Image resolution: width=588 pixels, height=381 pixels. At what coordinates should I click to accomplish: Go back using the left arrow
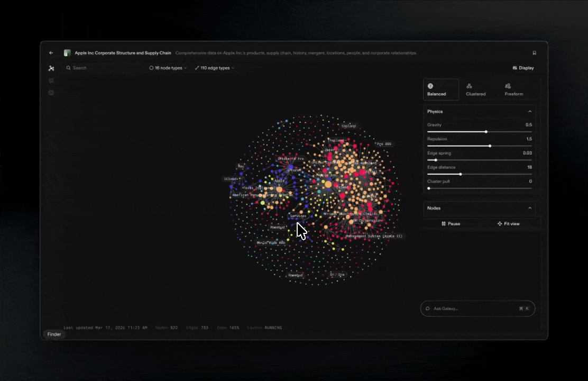tap(51, 53)
